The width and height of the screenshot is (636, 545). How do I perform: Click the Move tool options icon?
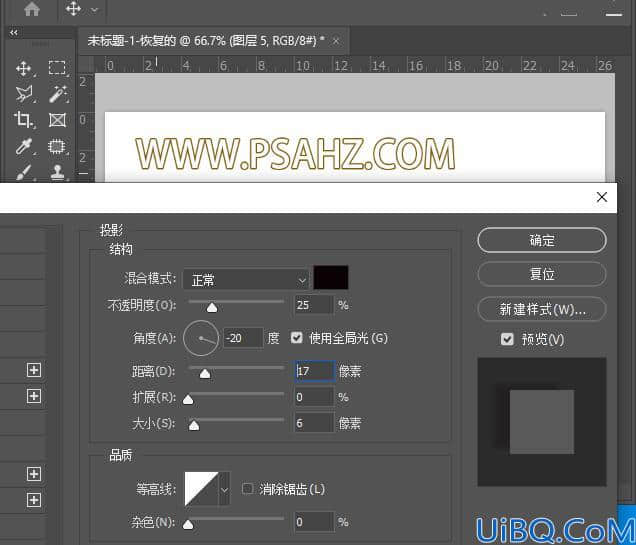[x=74, y=9]
